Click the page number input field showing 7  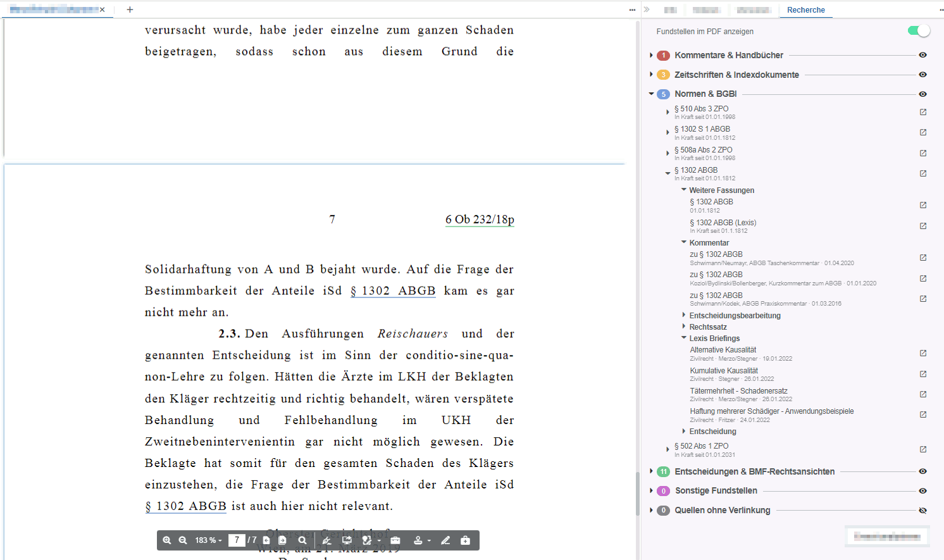tap(237, 540)
